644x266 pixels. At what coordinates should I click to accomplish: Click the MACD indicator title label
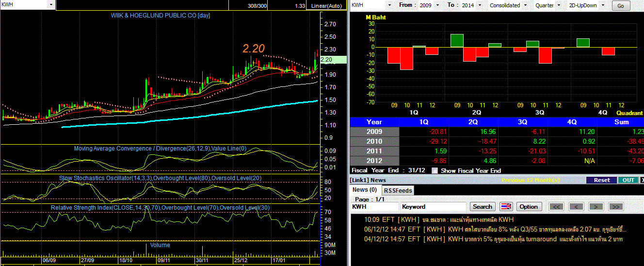point(160,149)
